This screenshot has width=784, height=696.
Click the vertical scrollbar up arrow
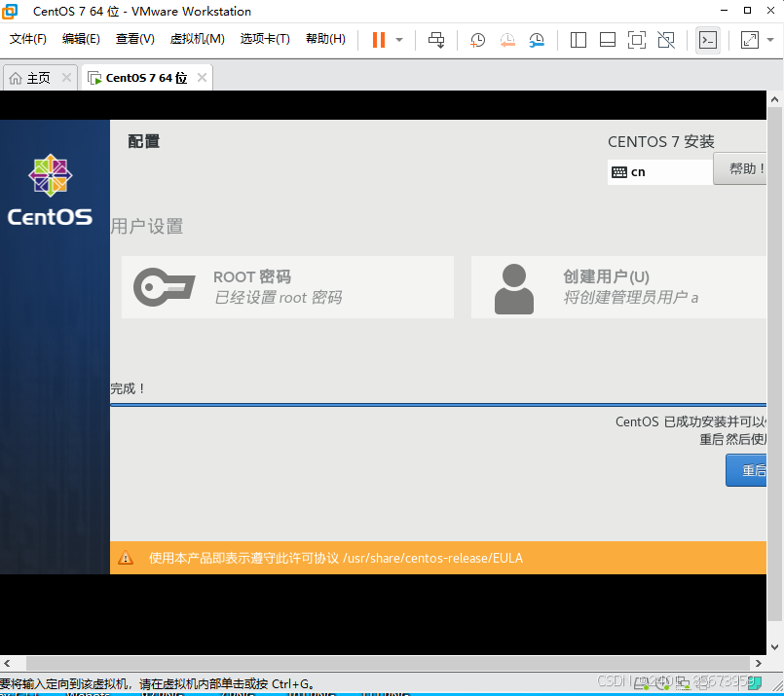click(x=774, y=99)
